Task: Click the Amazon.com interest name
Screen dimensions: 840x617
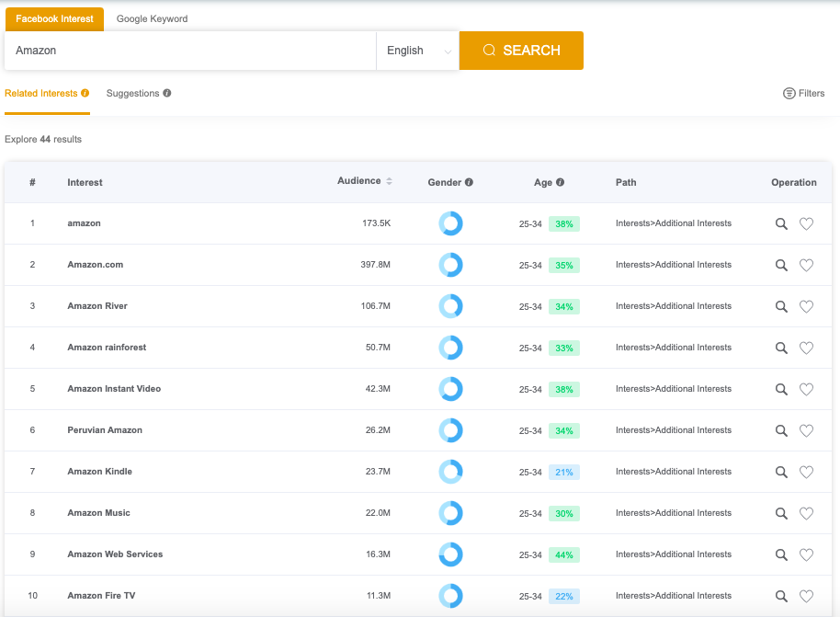Action: point(96,265)
